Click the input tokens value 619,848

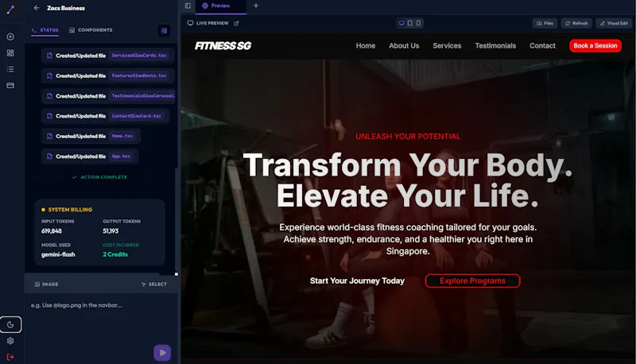pyautogui.click(x=52, y=231)
